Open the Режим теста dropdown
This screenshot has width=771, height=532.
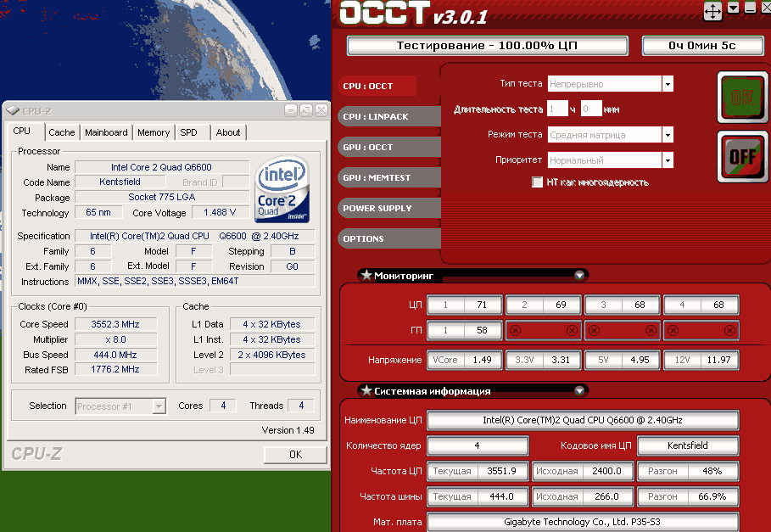tap(668, 135)
